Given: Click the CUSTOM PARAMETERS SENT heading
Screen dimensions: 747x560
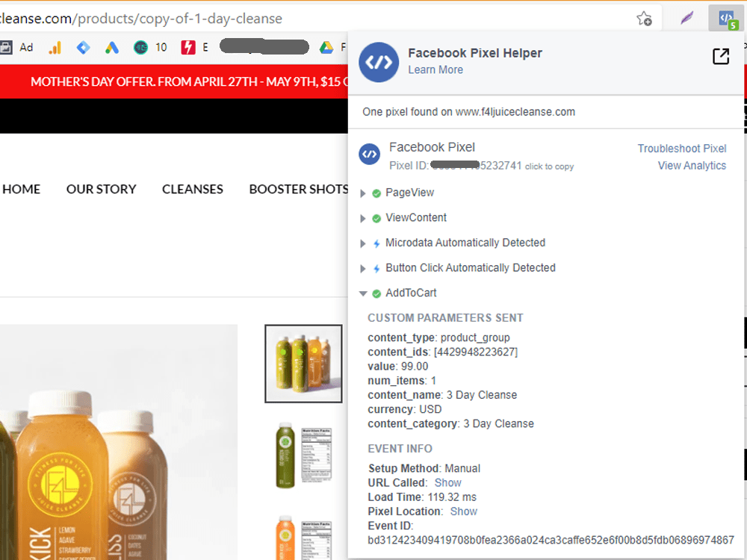Looking at the screenshot, I should point(445,317).
